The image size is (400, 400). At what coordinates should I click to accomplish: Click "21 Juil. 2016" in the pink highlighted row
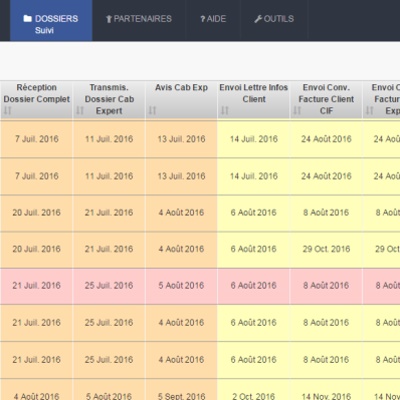36,286
